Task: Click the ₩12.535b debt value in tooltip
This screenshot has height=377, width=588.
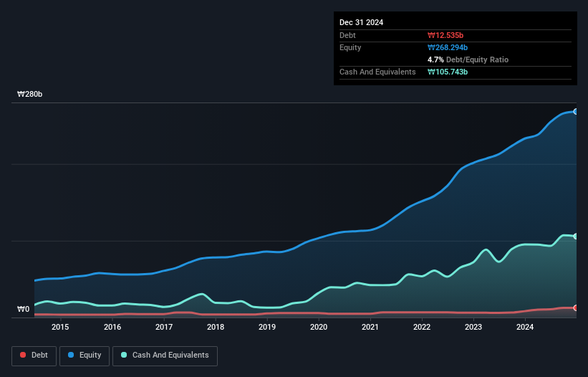Action: (445, 35)
